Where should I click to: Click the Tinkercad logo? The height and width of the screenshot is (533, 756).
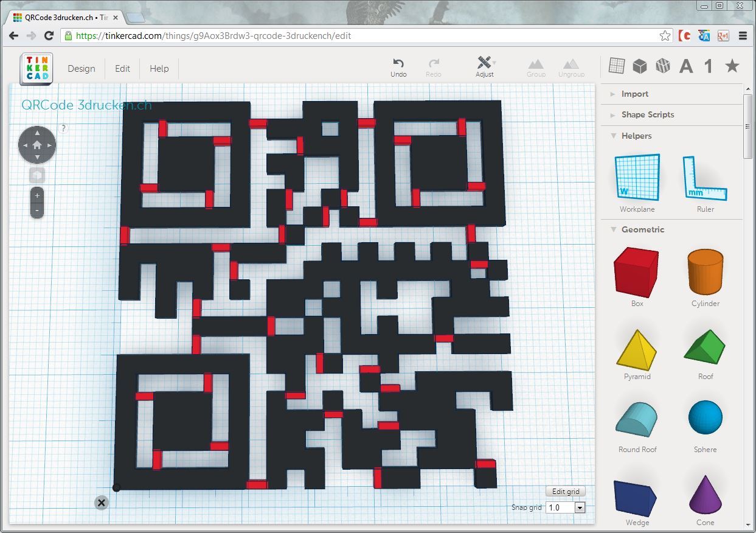point(36,68)
